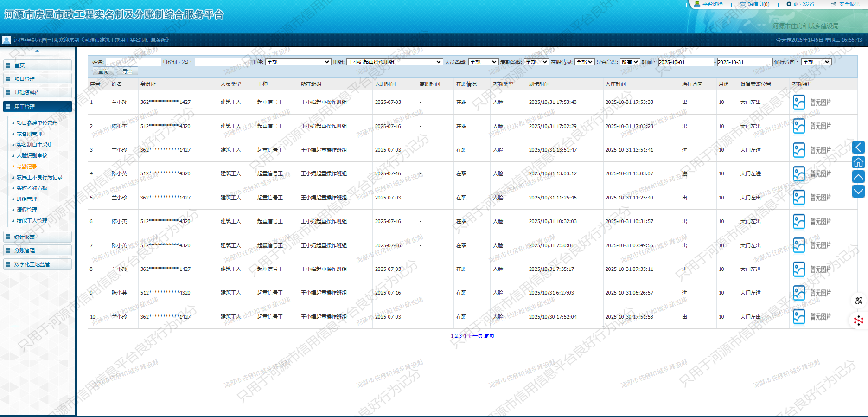868x417 pixels.
Task: Click the floating scroll-down arrow button
Action: coord(858,191)
